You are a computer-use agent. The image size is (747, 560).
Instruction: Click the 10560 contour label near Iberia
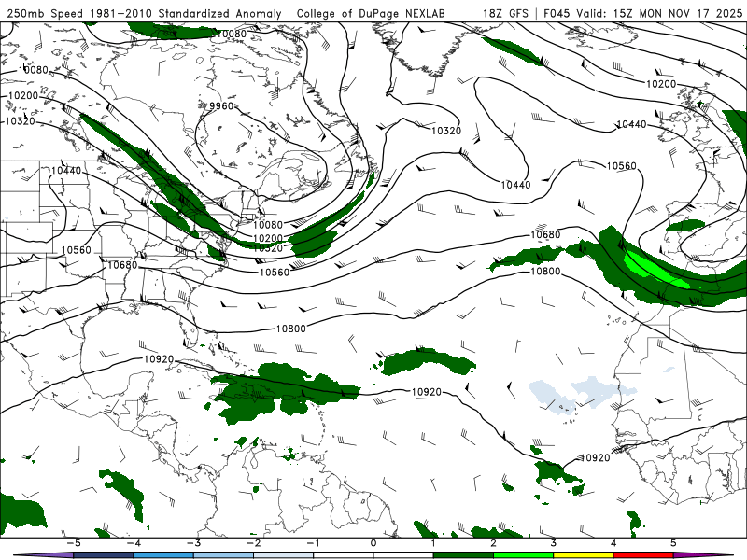(621, 166)
